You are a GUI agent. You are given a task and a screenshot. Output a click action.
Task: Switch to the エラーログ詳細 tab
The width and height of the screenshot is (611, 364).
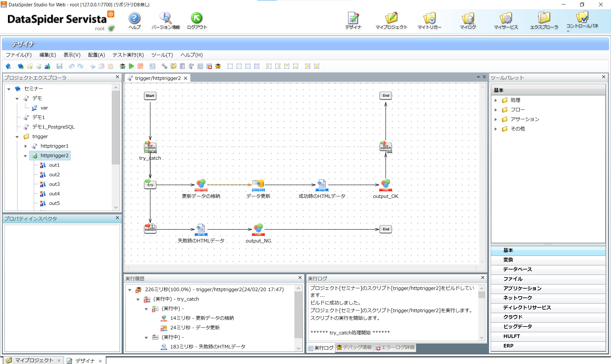[x=395, y=347]
